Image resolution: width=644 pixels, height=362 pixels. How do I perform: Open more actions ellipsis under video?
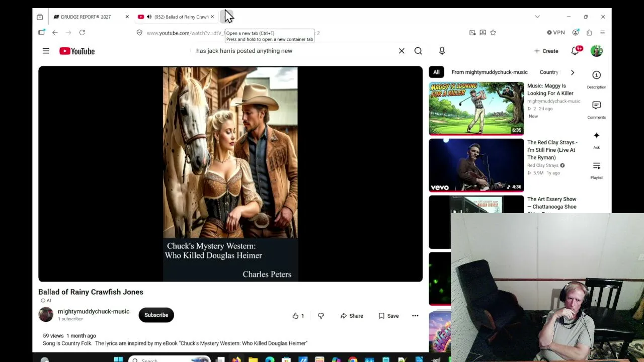click(x=415, y=316)
